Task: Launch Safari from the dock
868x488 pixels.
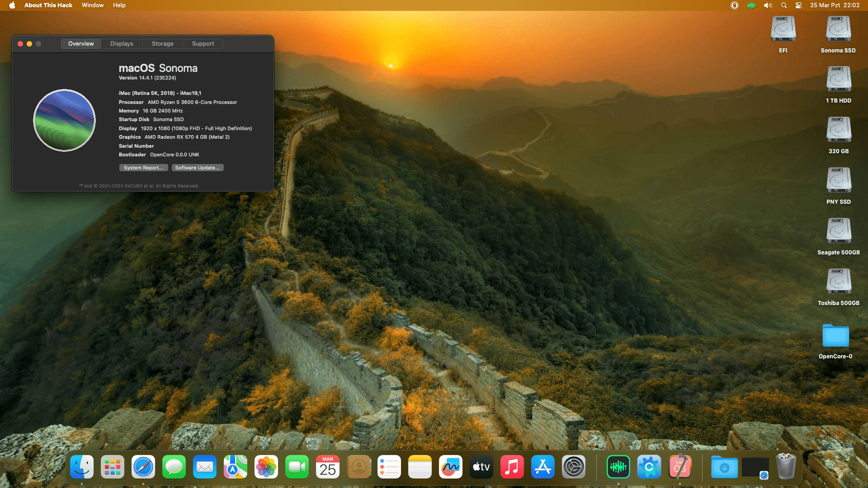Action: pos(143,467)
